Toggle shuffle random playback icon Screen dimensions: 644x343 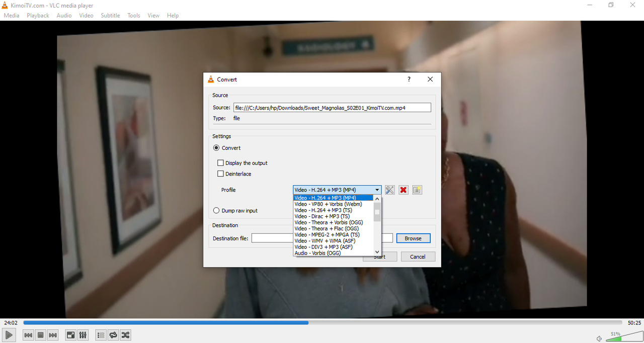(126, 335)
